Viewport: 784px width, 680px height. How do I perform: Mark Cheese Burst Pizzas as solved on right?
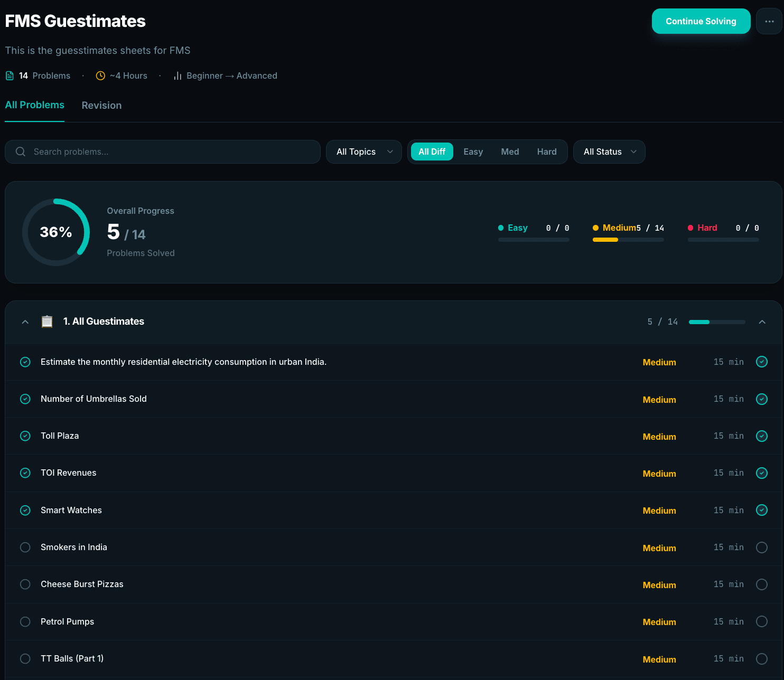pos(762,584)
